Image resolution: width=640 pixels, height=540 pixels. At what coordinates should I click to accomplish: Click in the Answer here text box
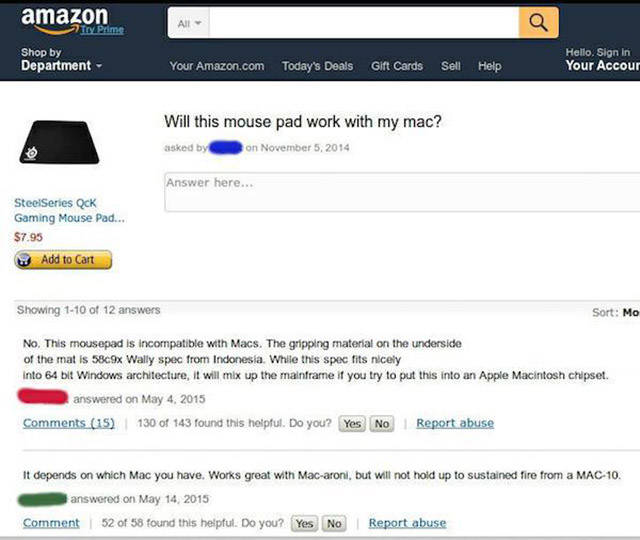(x=400, y=192)
